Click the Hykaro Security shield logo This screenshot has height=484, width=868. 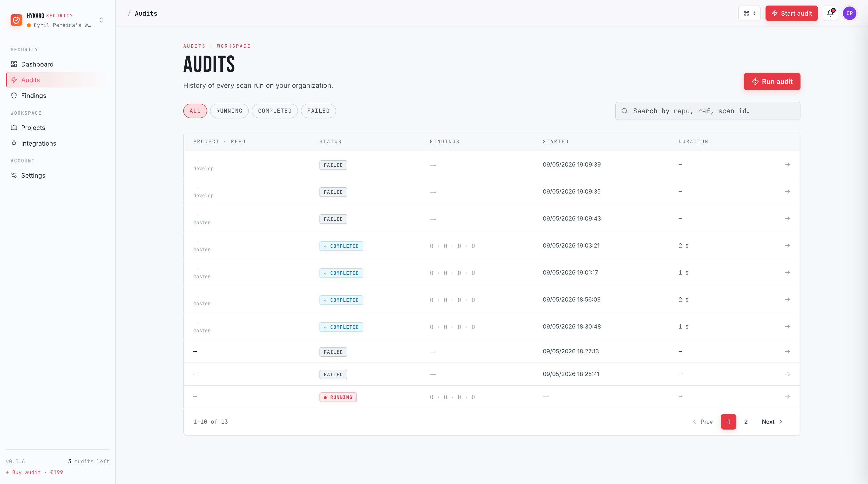click(x=16, y=20)
